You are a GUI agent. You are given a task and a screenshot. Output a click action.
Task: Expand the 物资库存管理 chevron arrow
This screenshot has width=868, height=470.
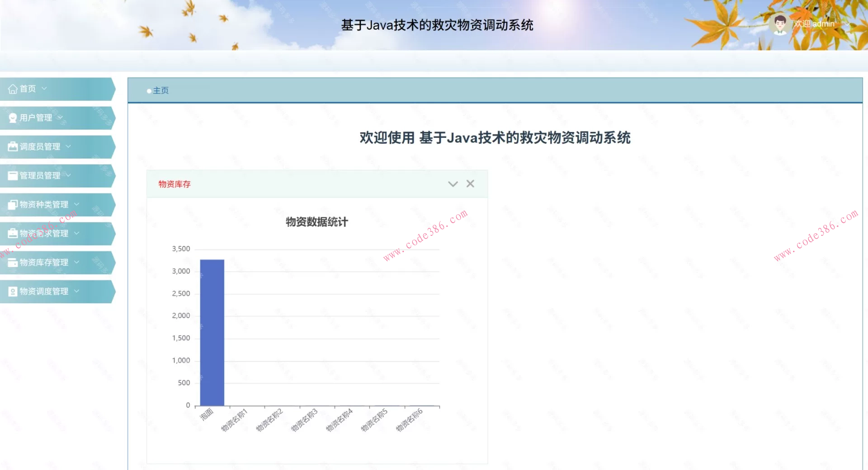(76, 262)
